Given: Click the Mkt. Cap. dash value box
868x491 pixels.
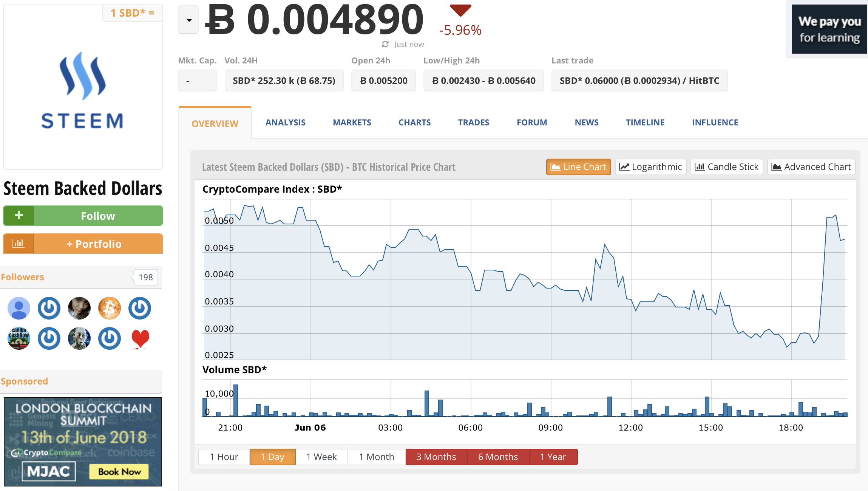Looking at the screenshot, I should click(x=198, y=80).
